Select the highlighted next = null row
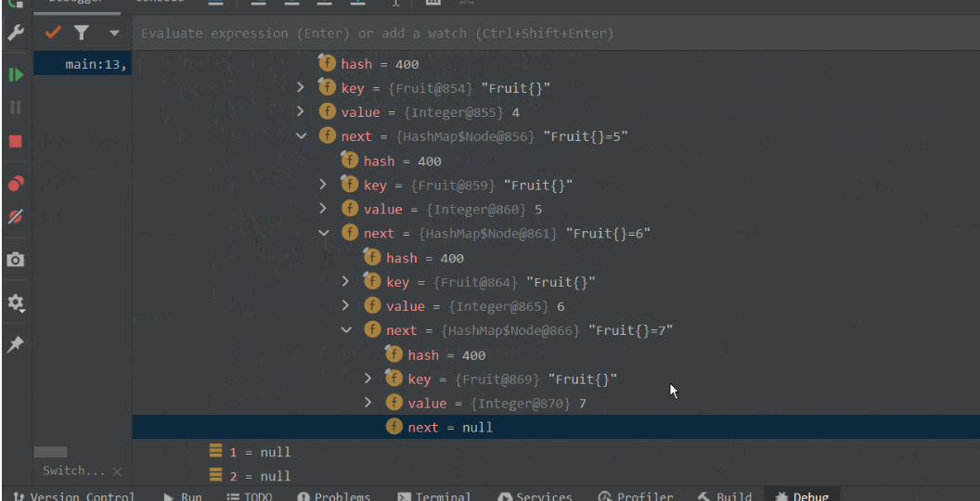 tap(556, 427)
